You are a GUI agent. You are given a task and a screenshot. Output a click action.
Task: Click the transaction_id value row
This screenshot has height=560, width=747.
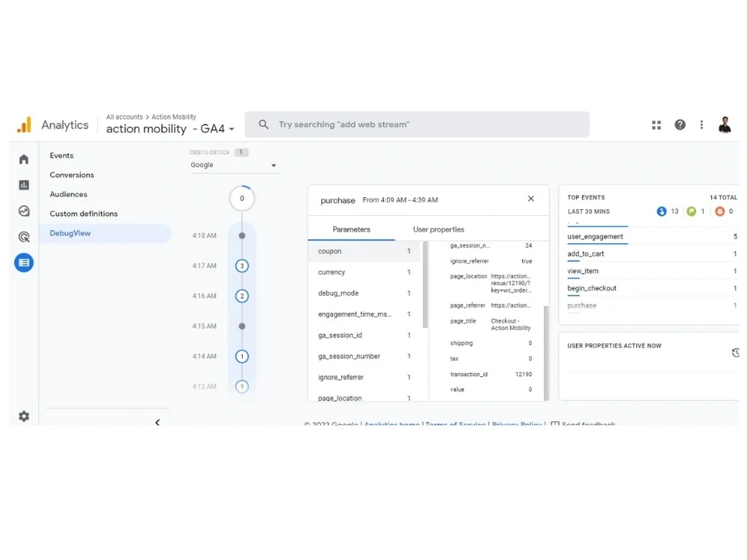[491, 374]
